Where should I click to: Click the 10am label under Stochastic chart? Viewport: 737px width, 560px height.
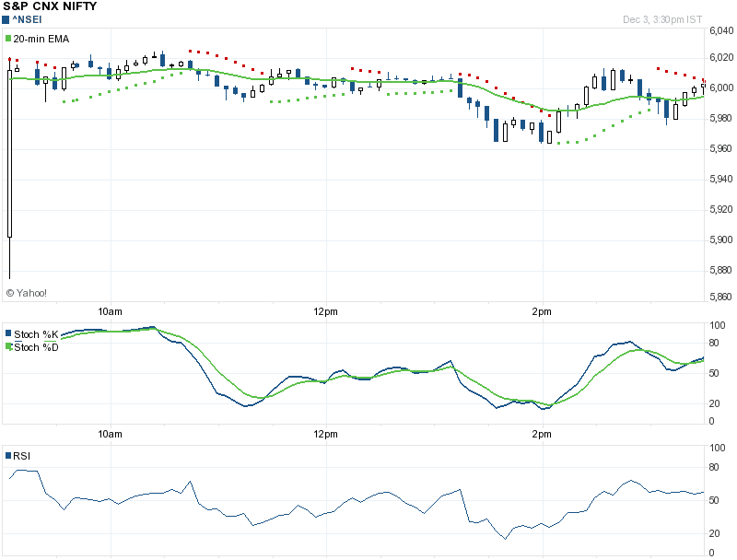[110, 434]
